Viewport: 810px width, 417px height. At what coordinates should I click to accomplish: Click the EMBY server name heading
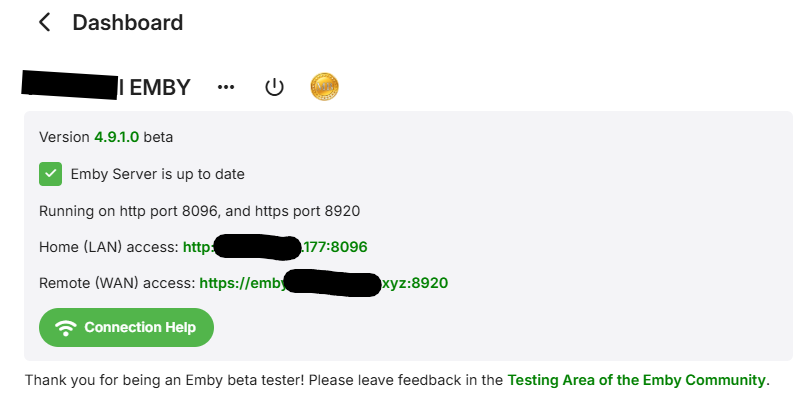[x=155, y=88]
